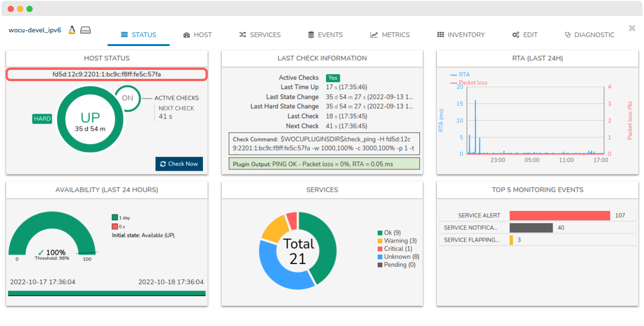644x326 pixels.
Task: Click the red macOS close dot
Action: point(11,9)
